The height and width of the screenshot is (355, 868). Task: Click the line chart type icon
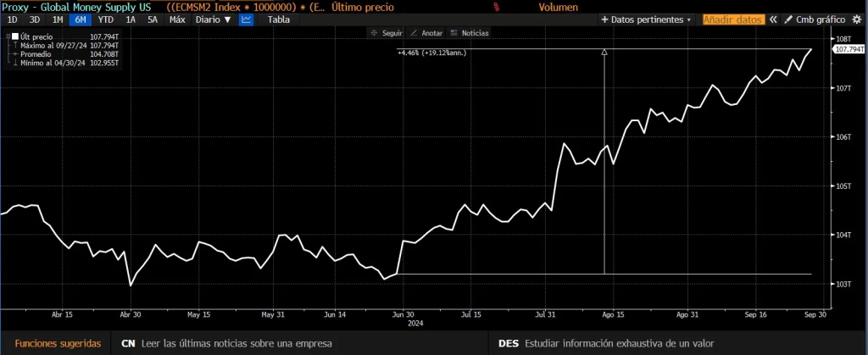click(x=246, y=19)
